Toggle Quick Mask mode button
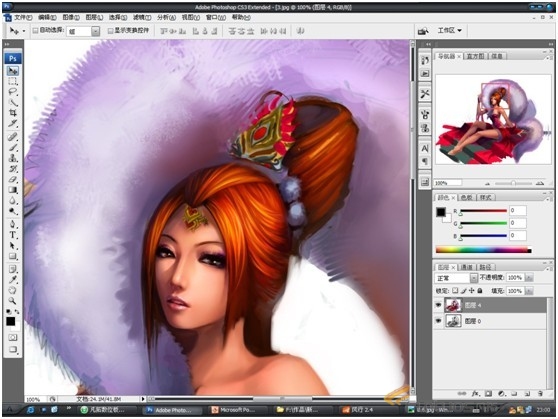The height and width of the screenshot is (419, 558). (x=13, y=337)
